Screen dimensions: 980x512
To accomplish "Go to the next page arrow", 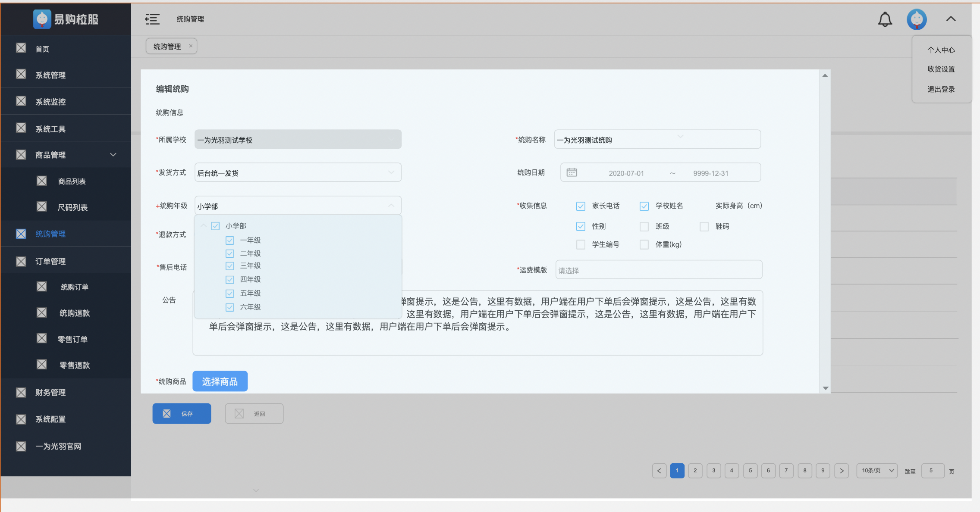I will 842,471.
